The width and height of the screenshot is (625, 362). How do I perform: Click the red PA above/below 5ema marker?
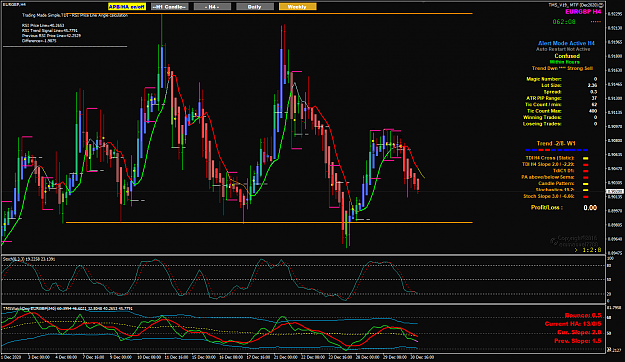586,177
